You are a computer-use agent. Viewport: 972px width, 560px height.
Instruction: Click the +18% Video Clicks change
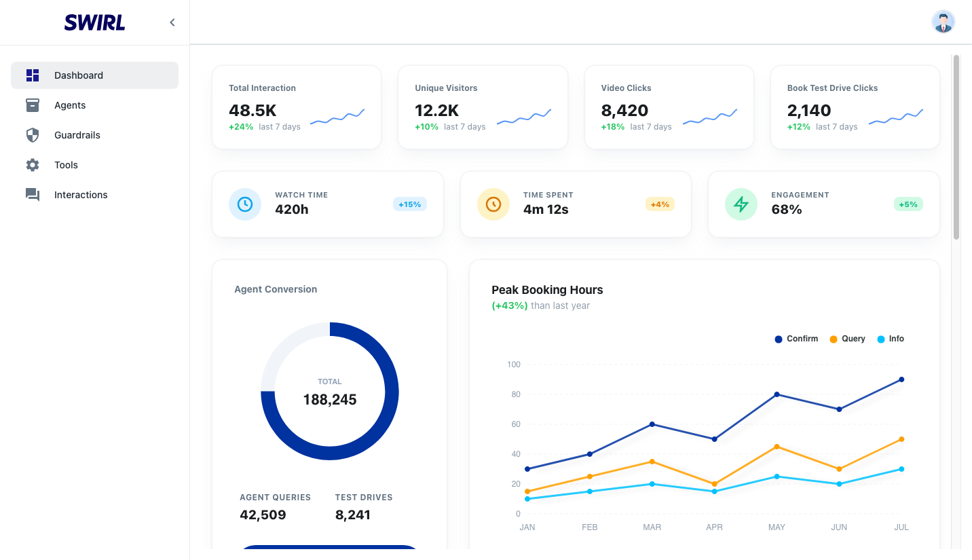click(613, 127)
